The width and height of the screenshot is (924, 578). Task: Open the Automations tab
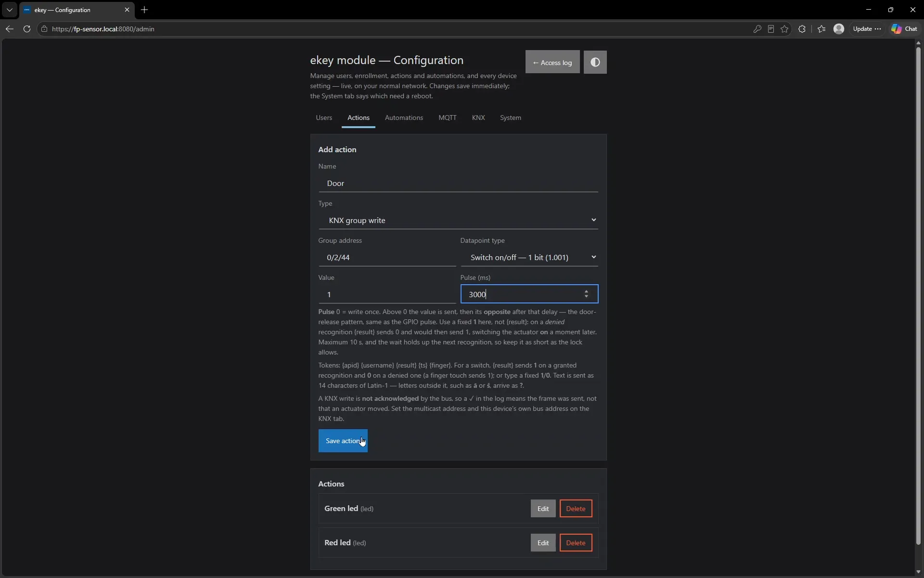point(404,118)
